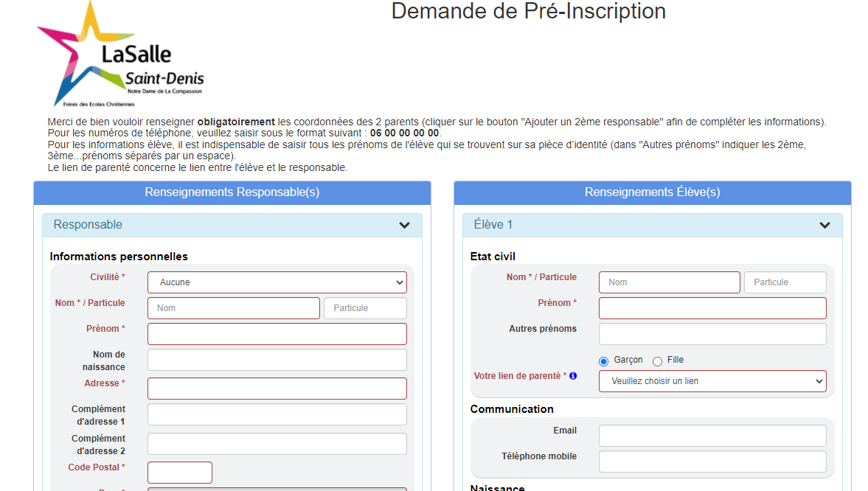Click the LaSalle Saint-Denis star logo
The image size is (868, 491).
120,55
